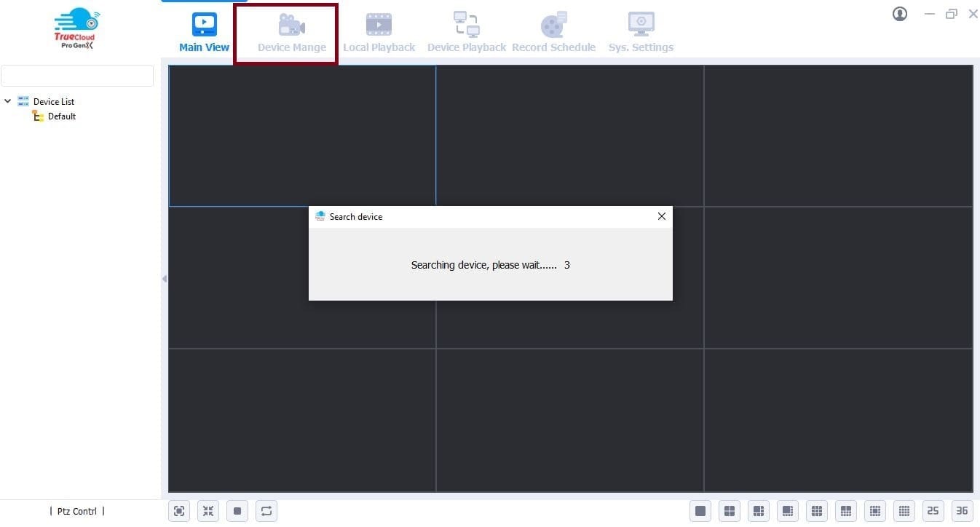Click the shrink/restore view icon

click(x=208, y=511)
